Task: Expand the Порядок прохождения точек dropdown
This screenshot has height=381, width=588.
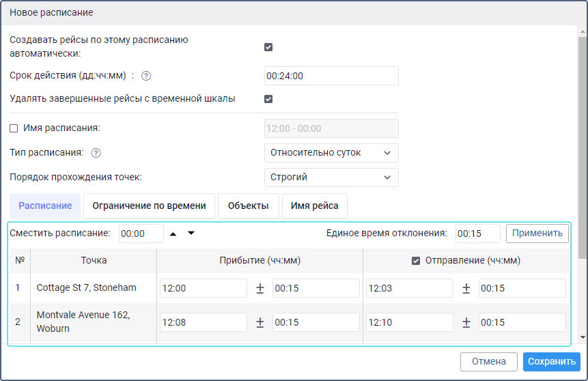Action: (x=331, y=178)
